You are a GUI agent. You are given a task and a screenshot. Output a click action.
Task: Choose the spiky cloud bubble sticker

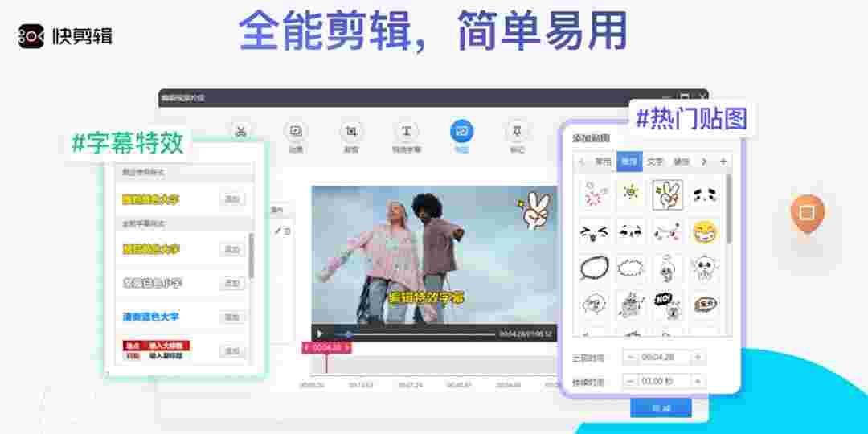(631, 268)
